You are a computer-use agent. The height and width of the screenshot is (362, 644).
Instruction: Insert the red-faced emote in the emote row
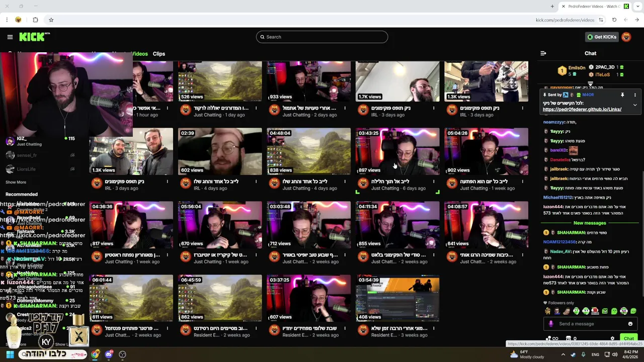[x=595, y=311]
